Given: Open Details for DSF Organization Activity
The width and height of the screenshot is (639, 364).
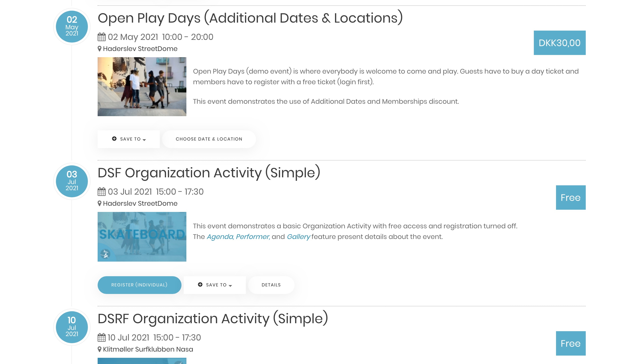Looking at the screenshot, I should coord(271,285).
